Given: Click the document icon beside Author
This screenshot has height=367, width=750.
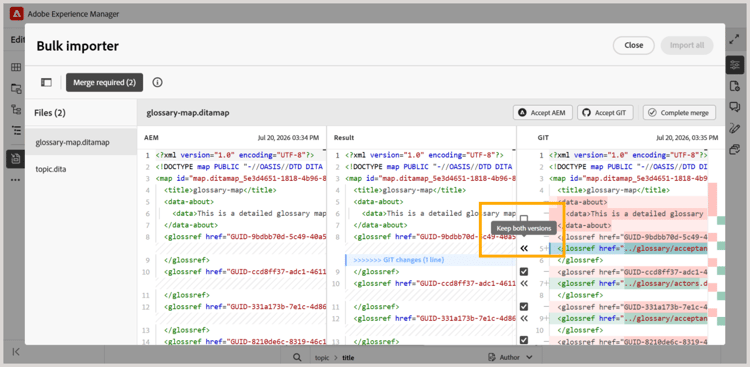Looking at the screenshot, I should click(x=492, y=357).
